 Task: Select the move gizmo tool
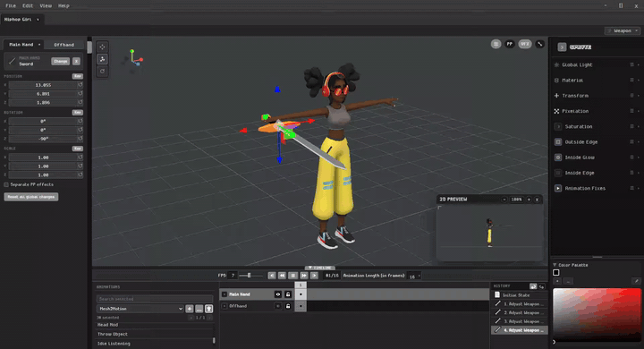102,47
